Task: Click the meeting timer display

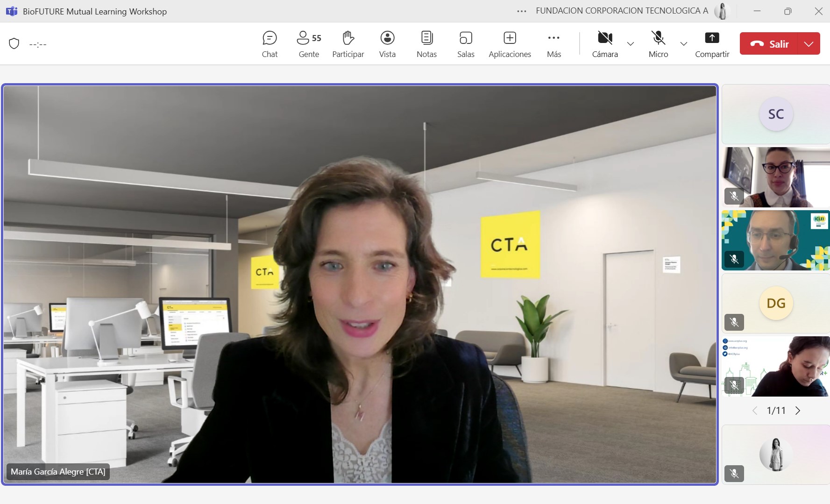Action: pos(38,44)
